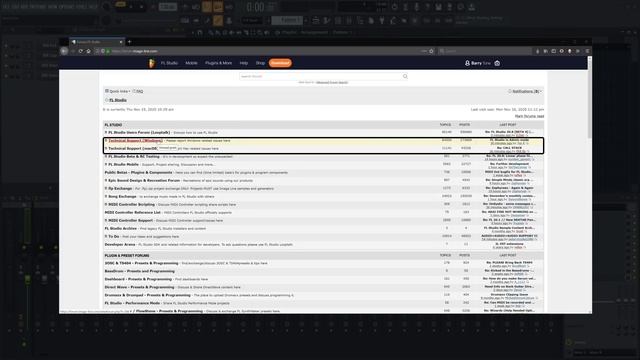Screen dimensions: 640x360
Task: Open FL Studio - Performance Mode forum
Action: pyautogui.click(x=132, y=303)
